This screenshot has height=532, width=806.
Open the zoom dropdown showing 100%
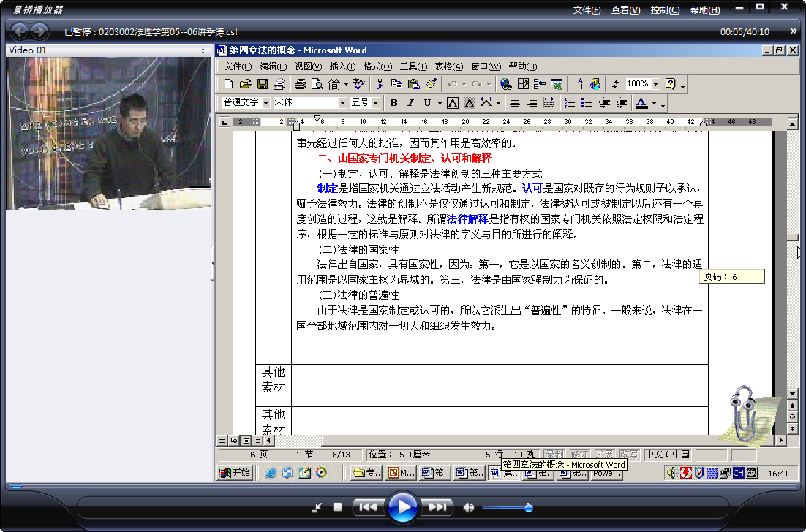(x=656, y=84)
